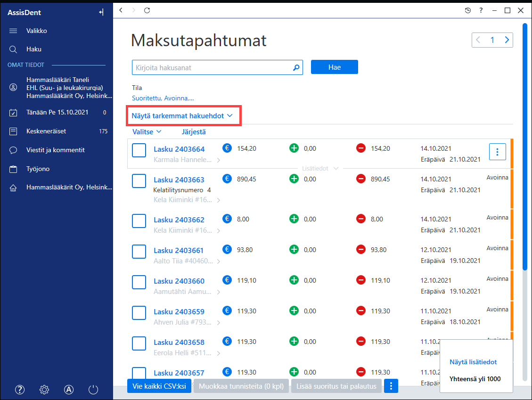The width and height of the screenshot is (532, 400).
Task: Click the Hae button
Action: click(334, 67)
